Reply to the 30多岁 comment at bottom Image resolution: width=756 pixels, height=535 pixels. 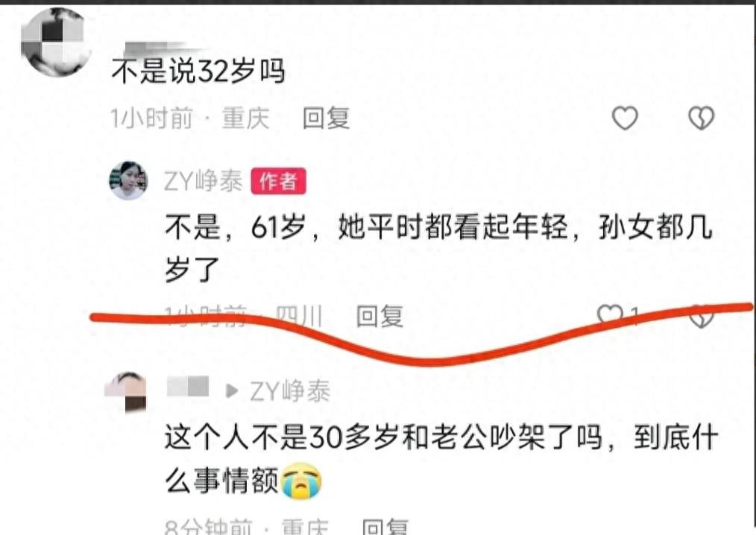click(385, 526)
